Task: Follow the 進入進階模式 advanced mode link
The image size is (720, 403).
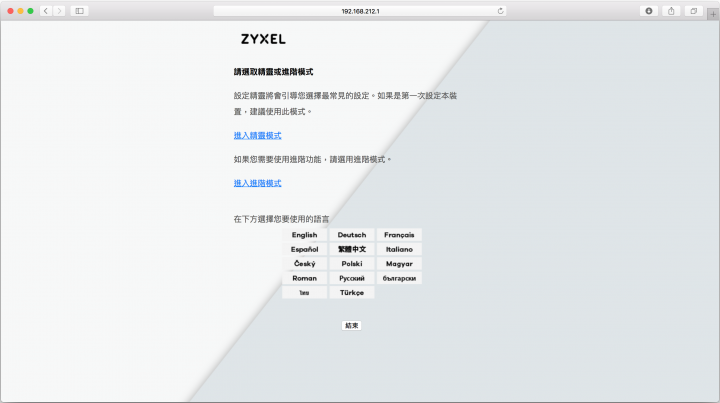Action: click(257, 183)
